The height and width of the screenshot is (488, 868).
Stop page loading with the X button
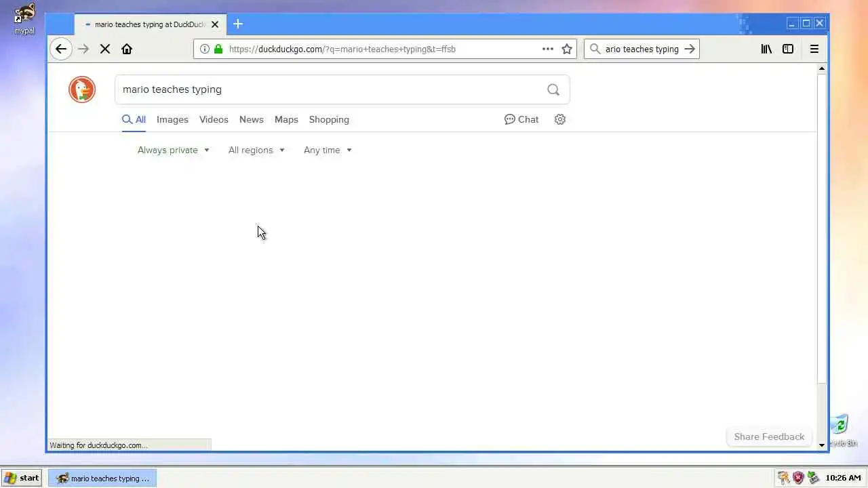click(x=105, y=49)
